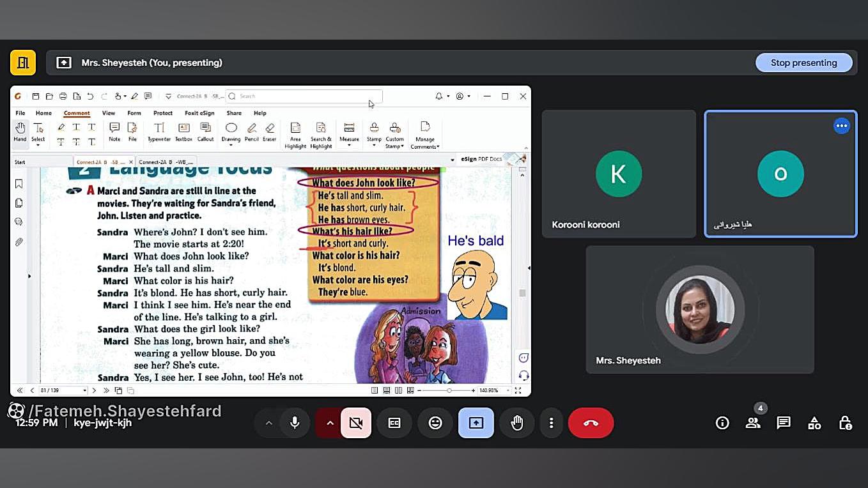Enable facing pages view mode
The image size is (868, 488).
(x=399, y=390)
